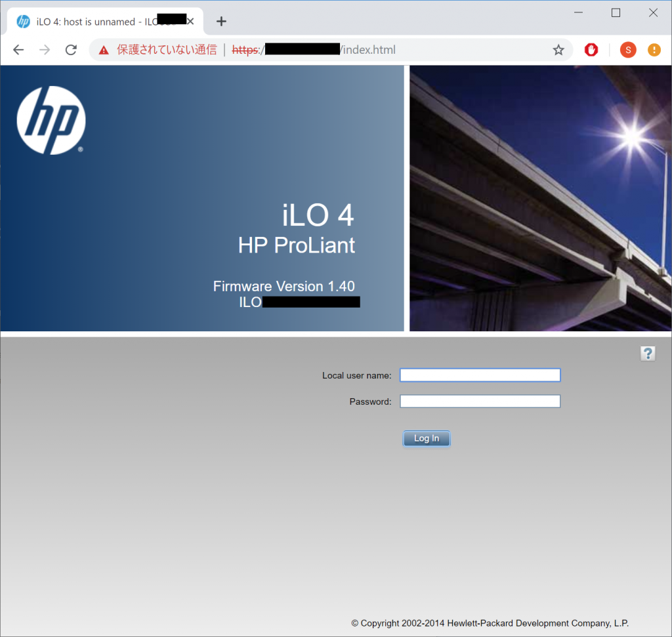Bookmark this page with the star icon
672x637 pixels.
pos(558,50)
